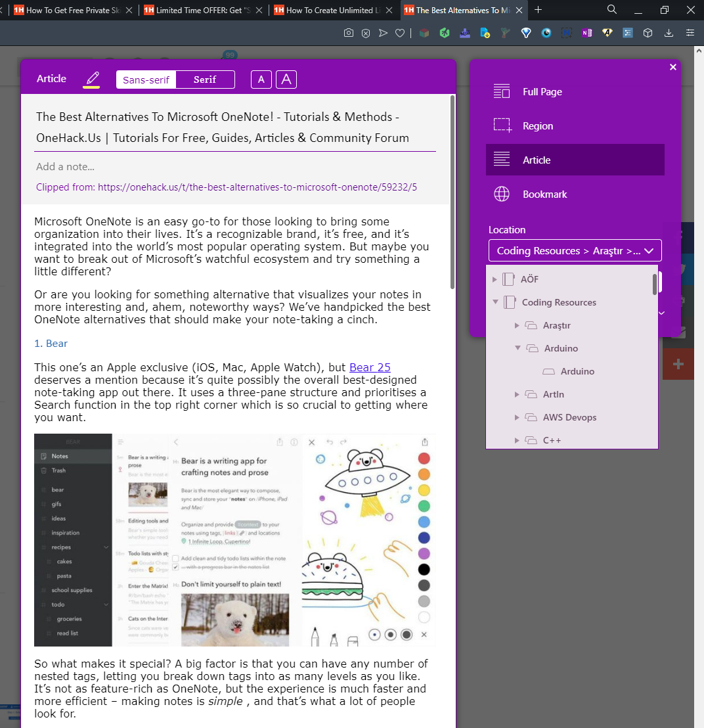Collapse the Coding Resources notebook
This screenshot has height=728, width=704.
(x=495, y=303)
